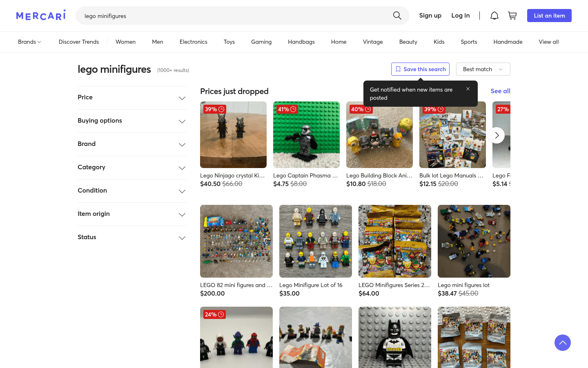Open Lego Ninjago crystal listing thumbnail
588x368 pixels.
coord(233,135)
